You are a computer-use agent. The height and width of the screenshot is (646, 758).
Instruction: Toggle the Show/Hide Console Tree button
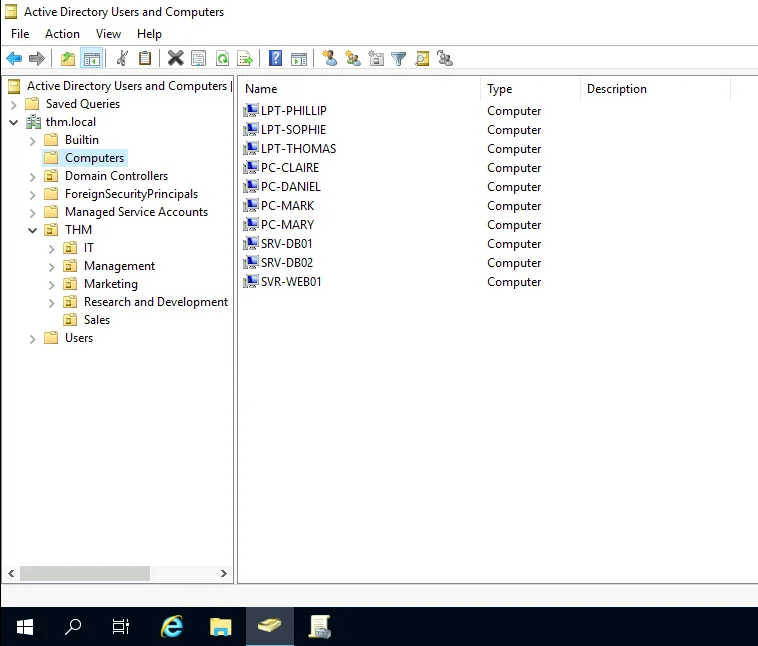[92, 59]
